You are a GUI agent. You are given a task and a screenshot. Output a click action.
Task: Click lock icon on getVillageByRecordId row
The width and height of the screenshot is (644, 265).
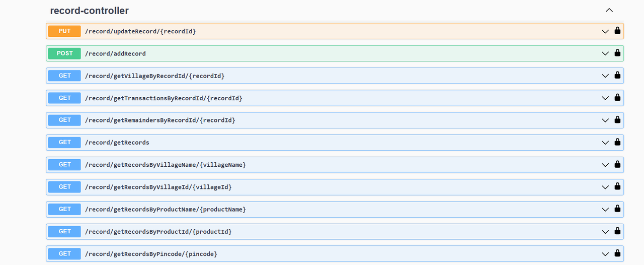coord(617,75)
